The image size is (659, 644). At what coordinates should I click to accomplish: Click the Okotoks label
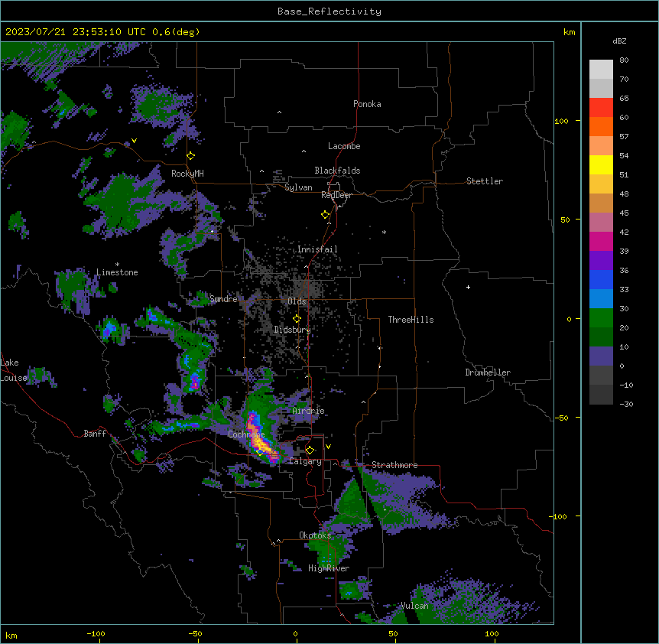click(315, 535)
